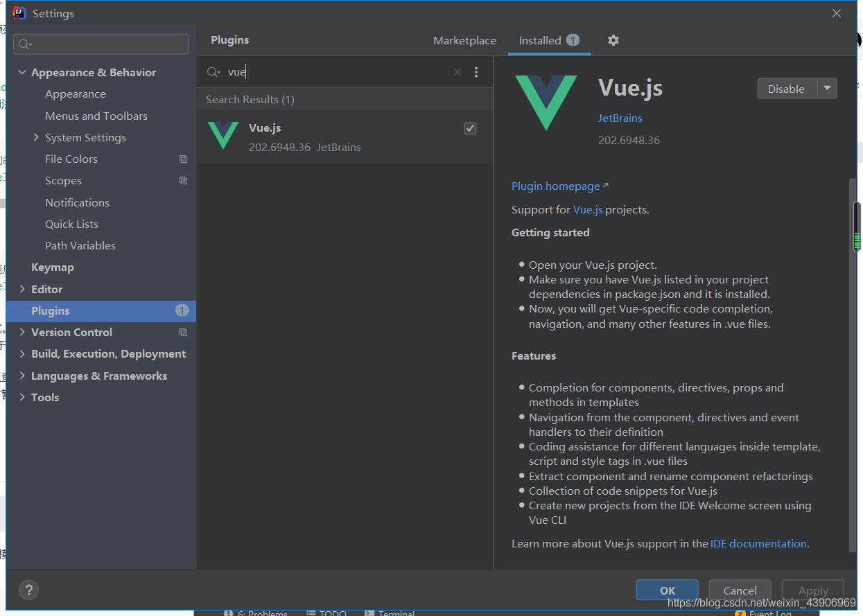Open the plugin search options kebab menu
Image resolution: width=863 pixels, height=616 pixels.
[476, 72]
